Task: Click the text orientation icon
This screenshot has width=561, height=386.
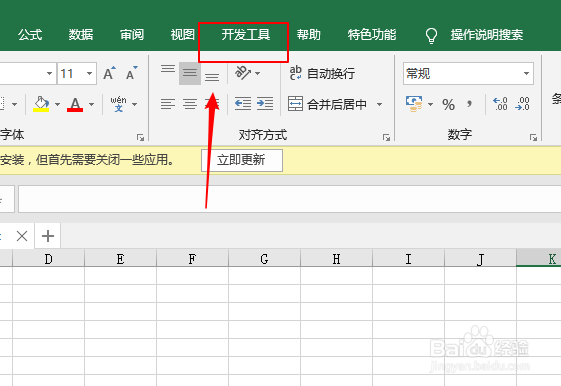Action: click(243, 73)
